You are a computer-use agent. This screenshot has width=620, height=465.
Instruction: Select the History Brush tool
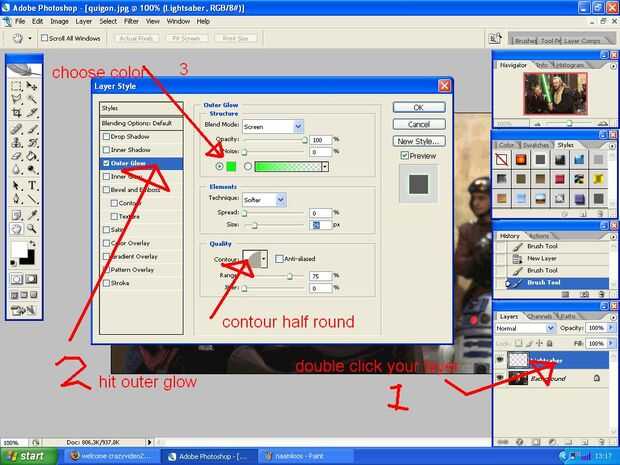[x=32, y=142]
